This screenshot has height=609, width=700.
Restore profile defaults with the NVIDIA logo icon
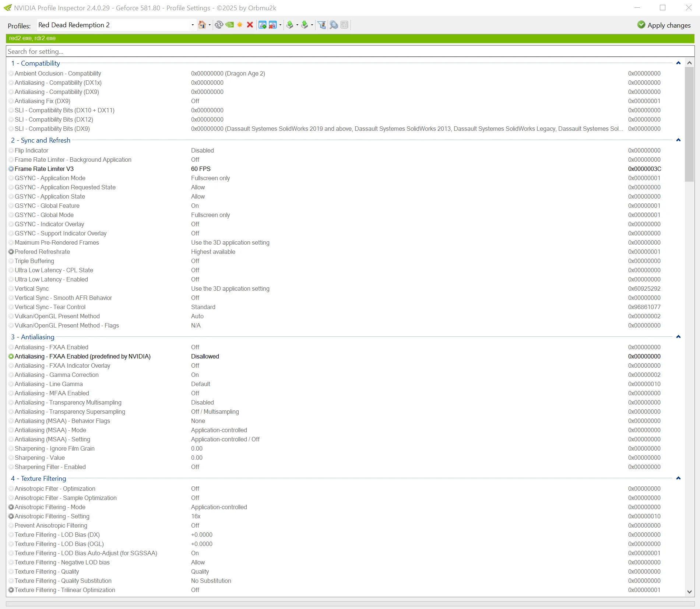(229, 25)
